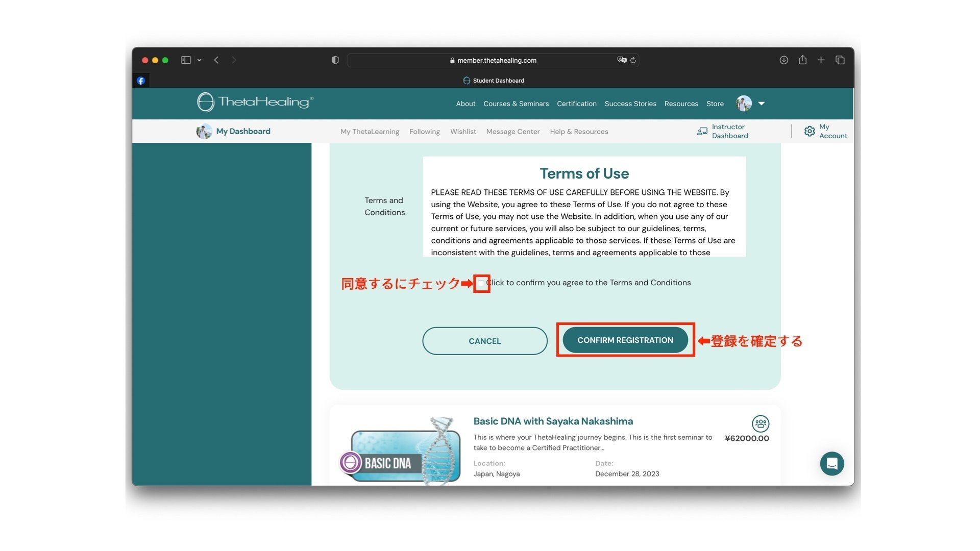Go back with the browser back arrow
980x551 pixels.
(x=216, y=60)
